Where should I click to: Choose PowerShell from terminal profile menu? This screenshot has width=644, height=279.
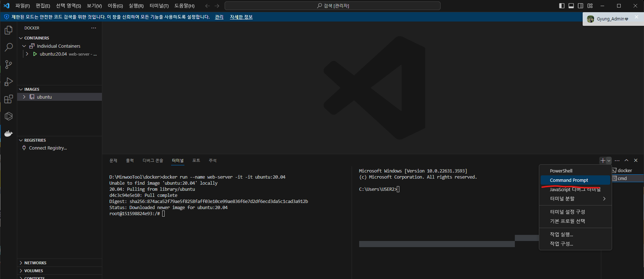(575, 171)
